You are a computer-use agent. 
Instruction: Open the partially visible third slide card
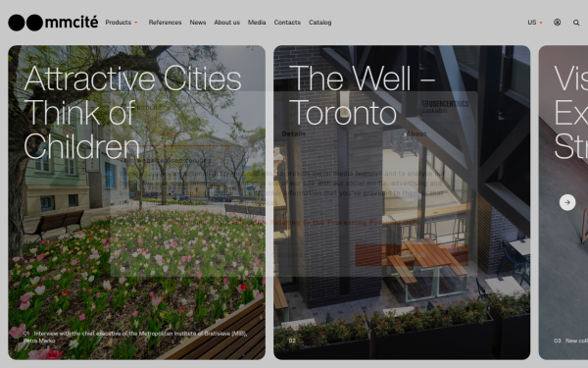pyautogui.click(x=563, y=202)
